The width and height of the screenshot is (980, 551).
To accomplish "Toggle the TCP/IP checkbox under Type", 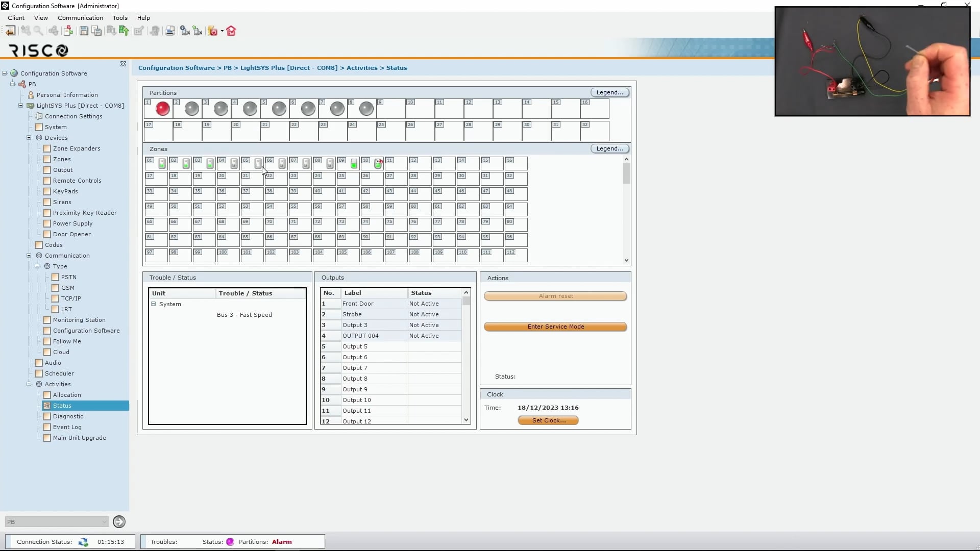I will pyautogui.click(x=56, y=298).
